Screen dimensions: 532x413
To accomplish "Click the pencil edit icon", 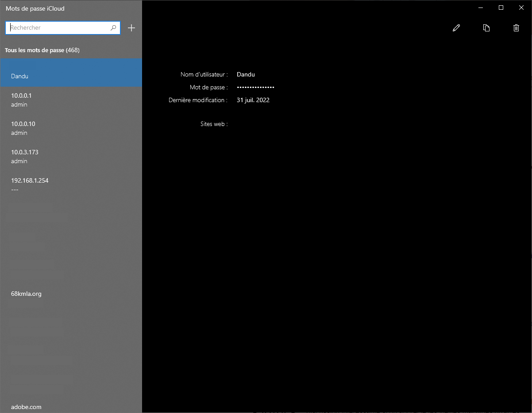I will [456, 28].
